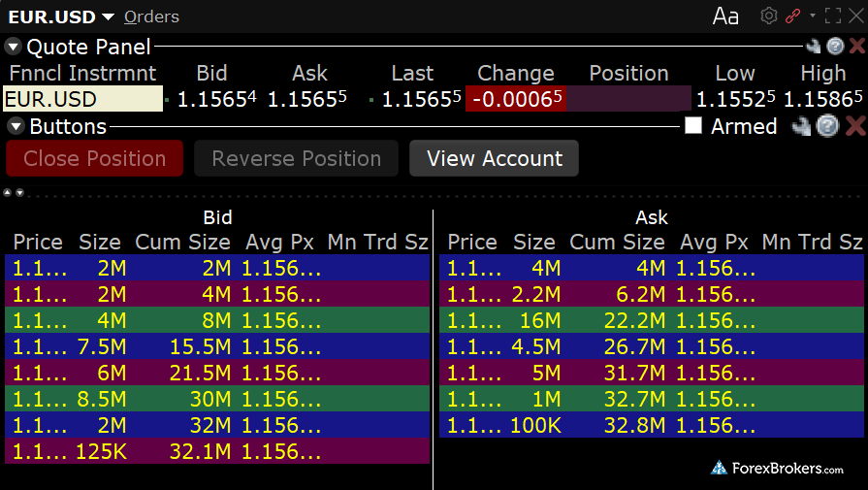
Task: Select the 8.5M size bid row
Action: (216, 399)
